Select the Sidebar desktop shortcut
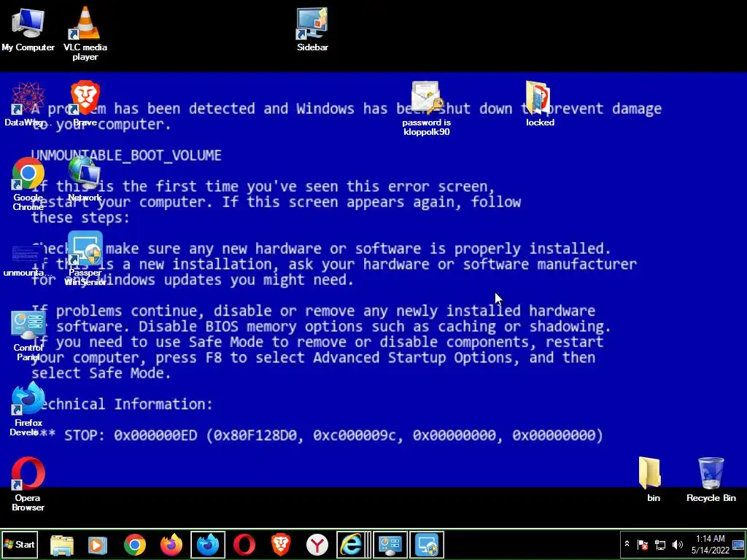 [x=312, y=28]
